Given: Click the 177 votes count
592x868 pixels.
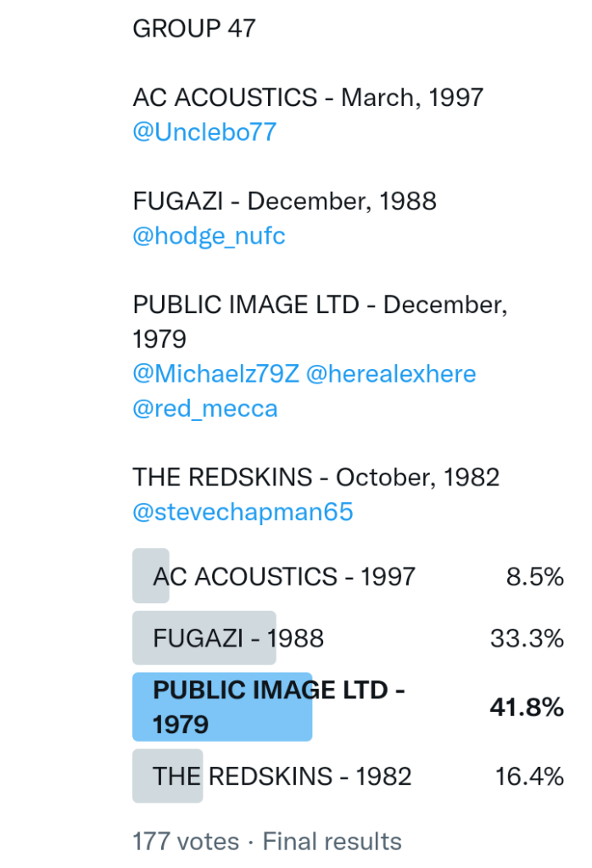Looking at the screenshot, I should [186, 842].
